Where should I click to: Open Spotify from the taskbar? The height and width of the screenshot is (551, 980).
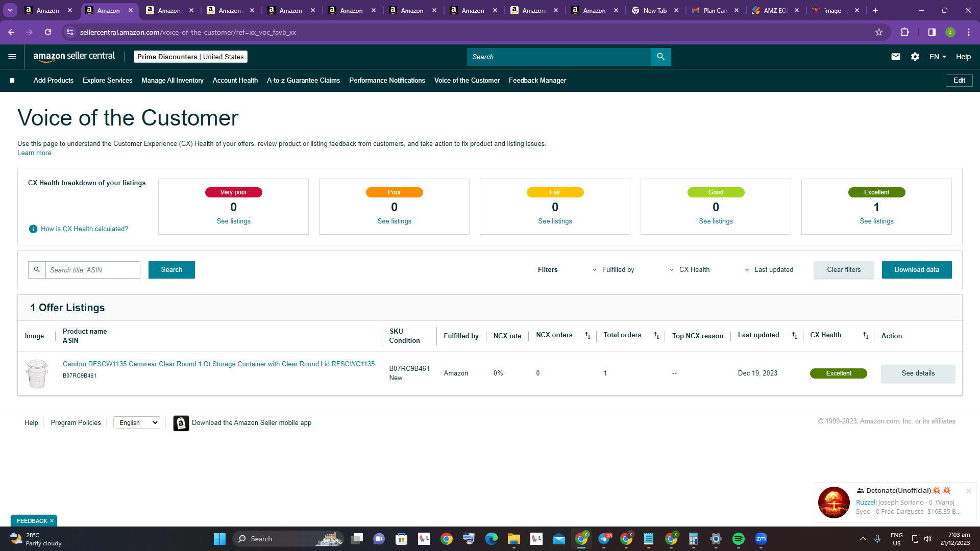[x=738, y=539]
